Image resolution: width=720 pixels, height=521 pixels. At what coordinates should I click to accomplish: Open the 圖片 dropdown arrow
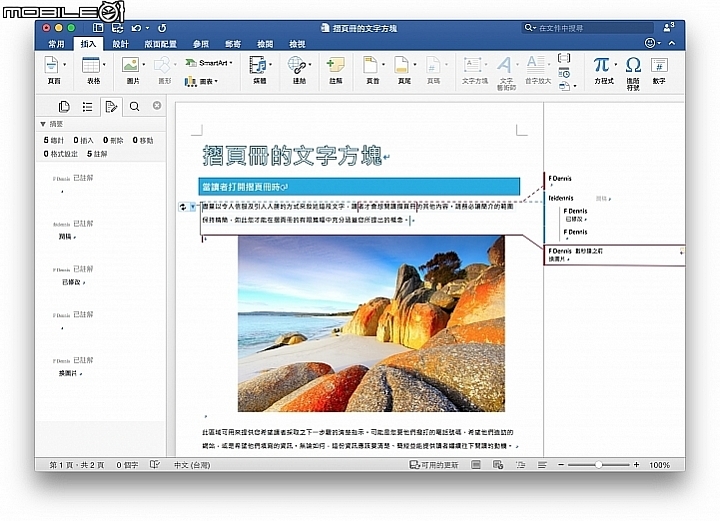click(x=144, y=65)
